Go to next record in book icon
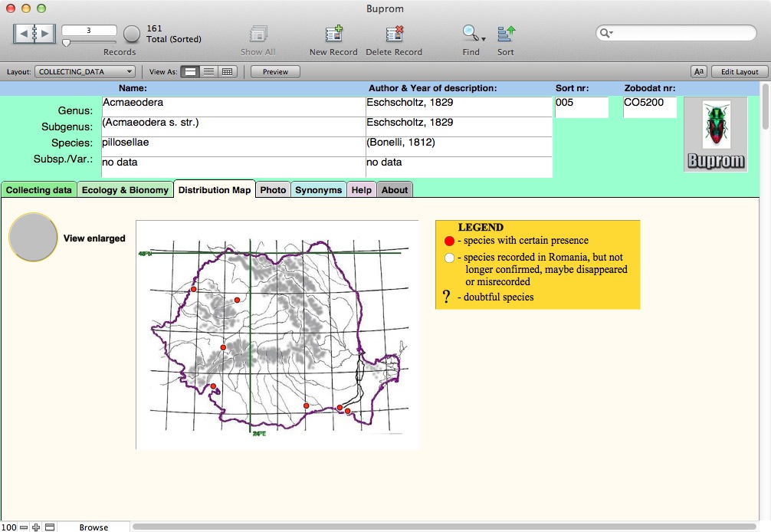 click(45, 34)
